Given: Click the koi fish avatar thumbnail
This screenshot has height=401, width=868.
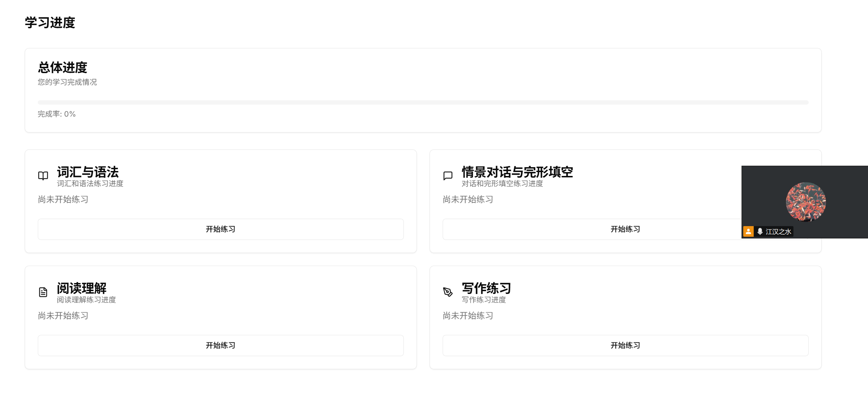Looking at the screenshot, I should coord(805,202).
